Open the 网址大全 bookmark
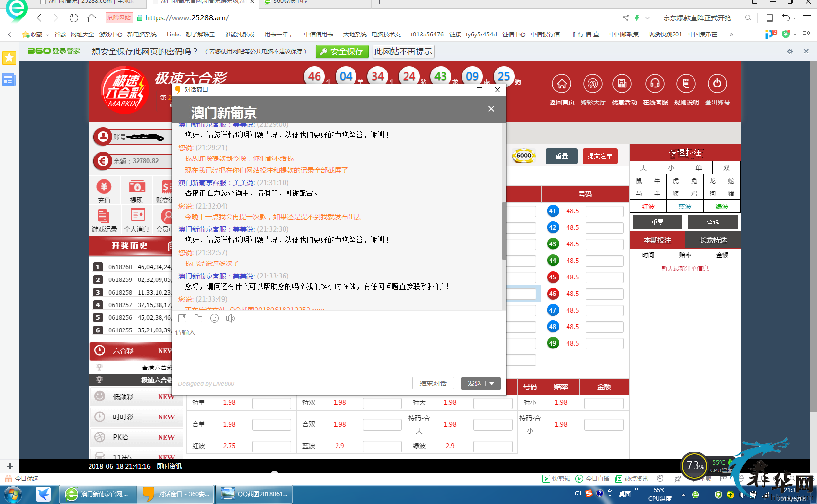 [83, 35]
